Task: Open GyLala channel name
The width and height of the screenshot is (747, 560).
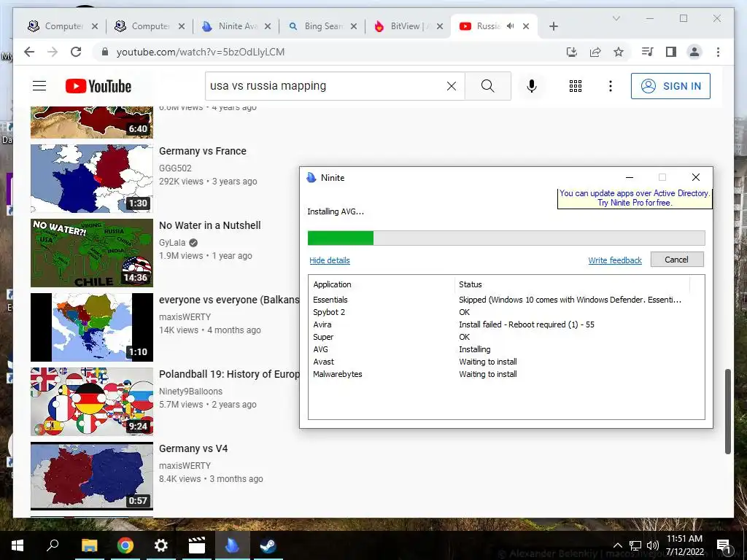Action: pos(172,242)
